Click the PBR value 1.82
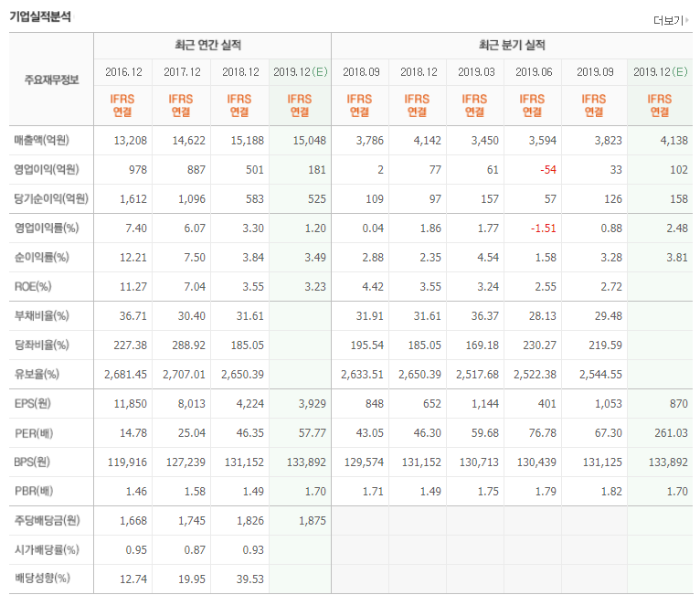Image resolution: width=700 pixels, height=595 pixels. pos(611,492)
